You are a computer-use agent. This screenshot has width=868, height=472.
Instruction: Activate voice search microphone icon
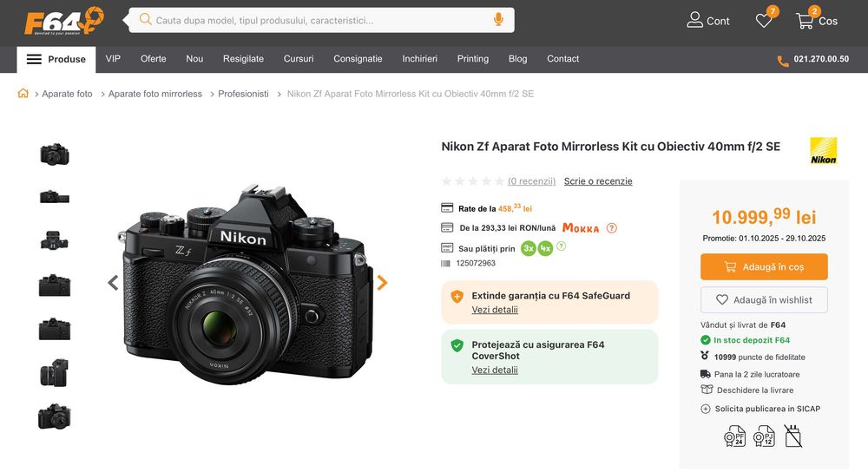[x=498, y=20]
